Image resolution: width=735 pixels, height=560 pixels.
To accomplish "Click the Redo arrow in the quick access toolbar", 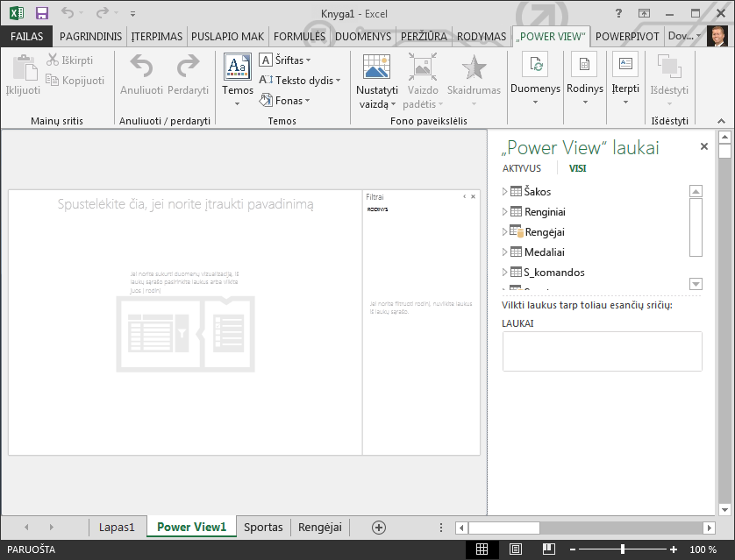I will [x=103, y=13].
